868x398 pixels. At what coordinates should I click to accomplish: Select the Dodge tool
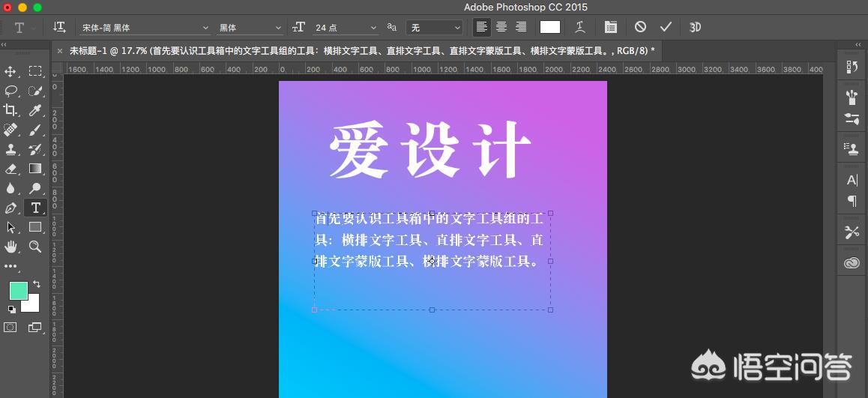35,188
